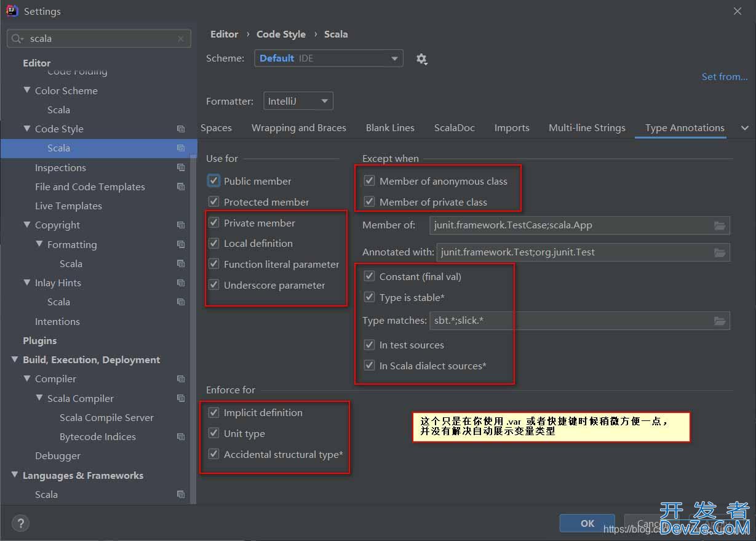Show more tabs via chevron
The height and width of the screenshot is (541, 756).
click(745, 128)
